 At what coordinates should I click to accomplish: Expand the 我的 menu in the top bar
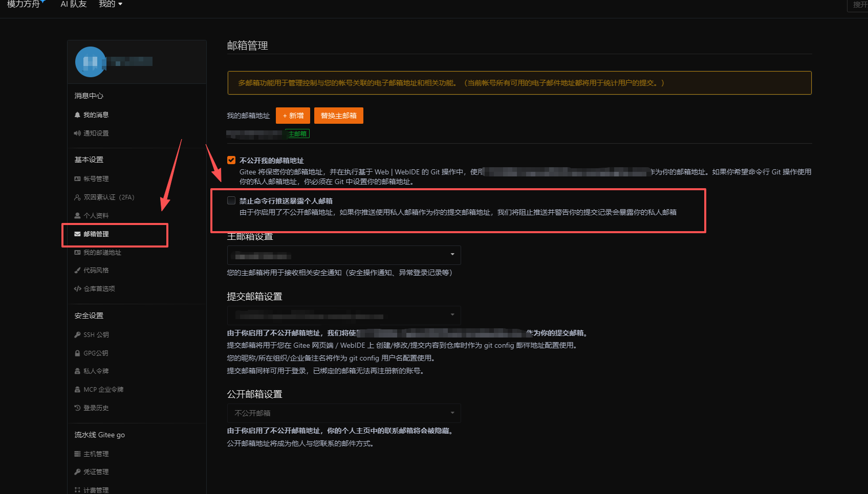(111, 4)
